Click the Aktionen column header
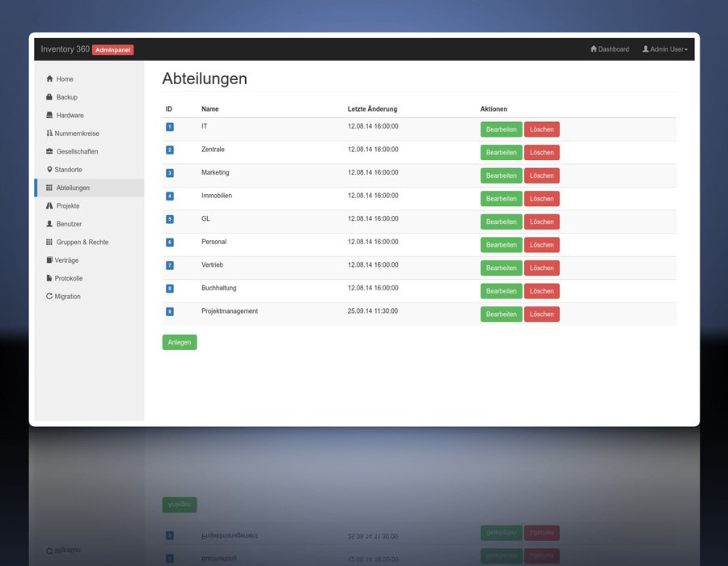 click(x=493, y=109)
